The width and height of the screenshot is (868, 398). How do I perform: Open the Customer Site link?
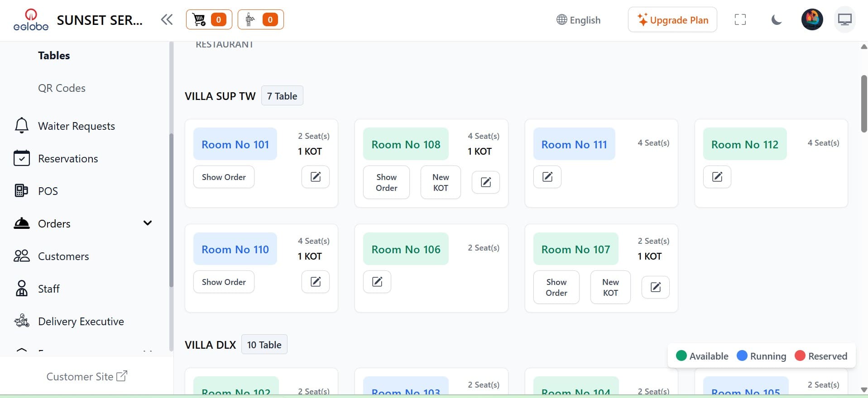click(x=87, y=376)
